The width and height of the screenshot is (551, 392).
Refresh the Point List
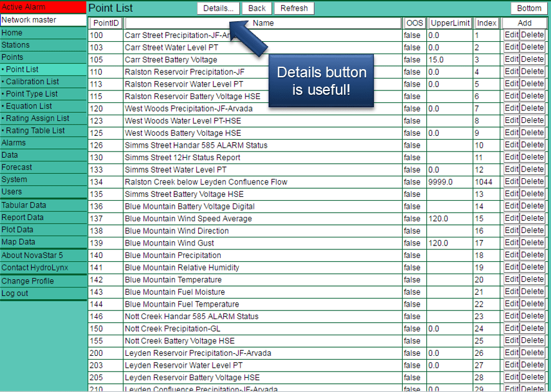[294, 8]
